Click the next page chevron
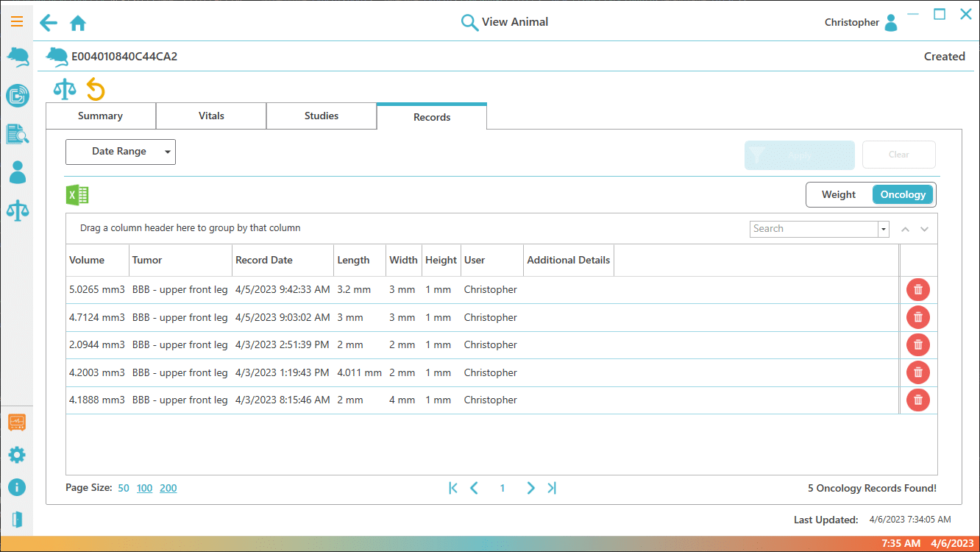 (x=530, y=488)
